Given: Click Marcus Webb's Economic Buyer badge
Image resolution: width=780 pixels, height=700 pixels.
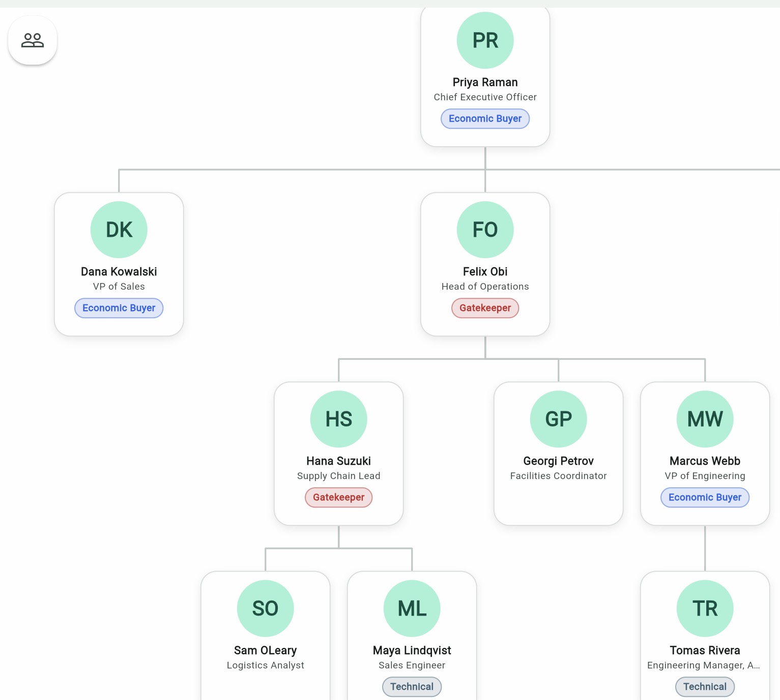Looking at the screenshot, I should pos(705,497).
